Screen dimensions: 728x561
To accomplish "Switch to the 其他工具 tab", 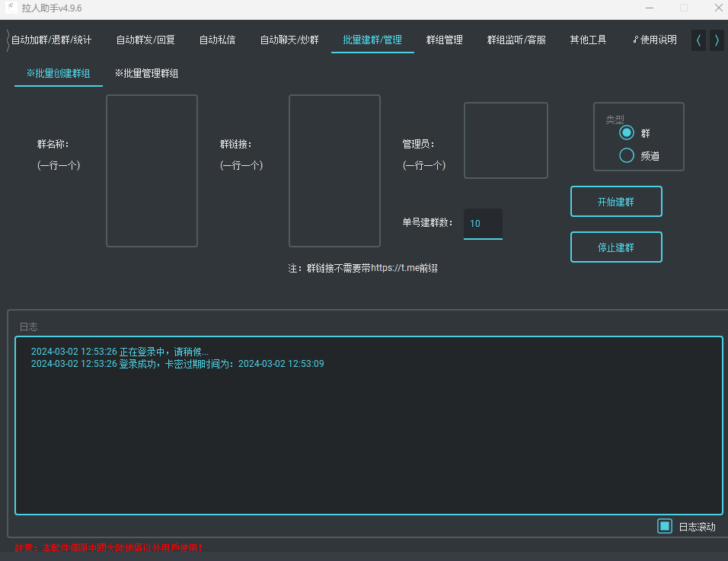I will [588, 40].
